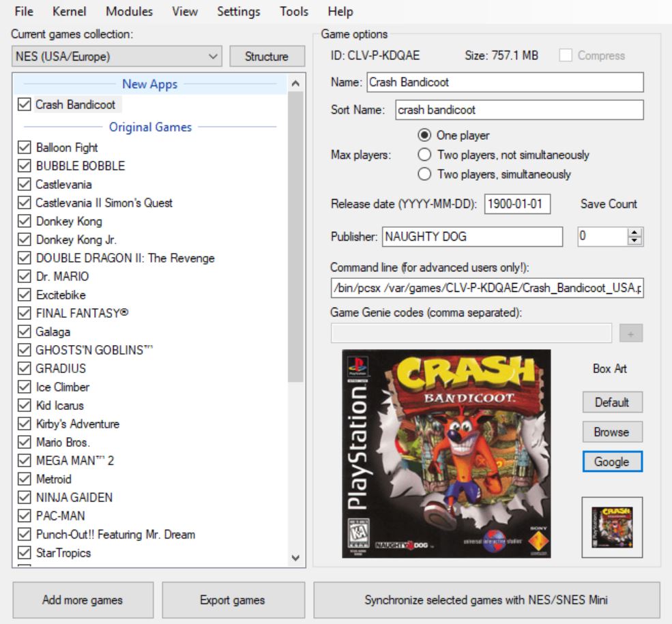Screen dimensions: 672x624
Task: Decrease the Save Count value
Action: click(634, 241)
